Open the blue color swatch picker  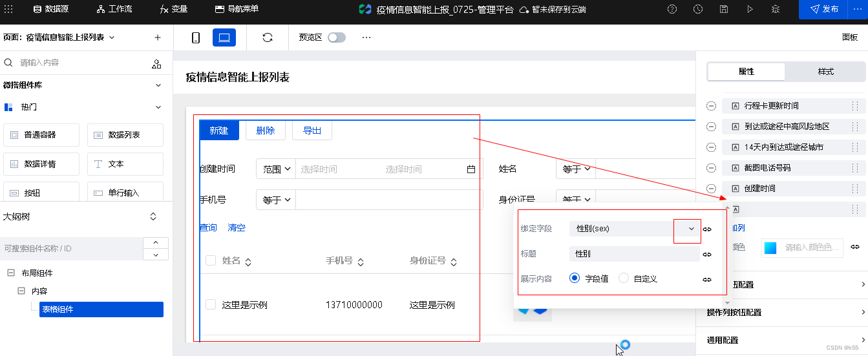coord(770,247)
